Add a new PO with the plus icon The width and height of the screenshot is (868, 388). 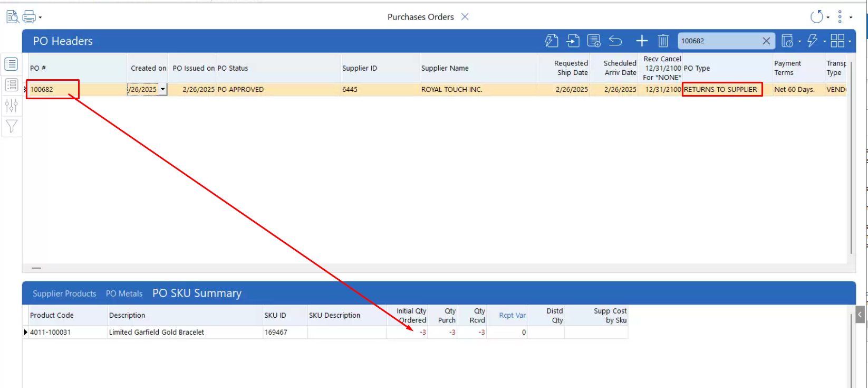point(642,41)
